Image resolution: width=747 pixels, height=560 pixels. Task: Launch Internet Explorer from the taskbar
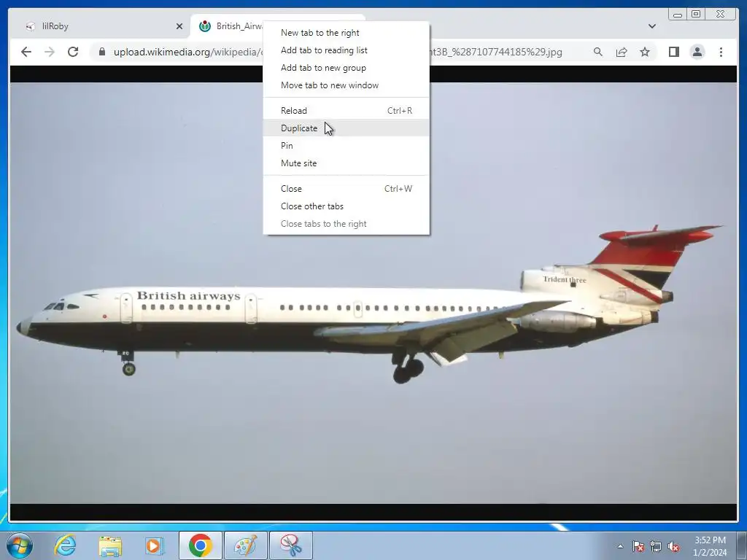coord(65,545)
